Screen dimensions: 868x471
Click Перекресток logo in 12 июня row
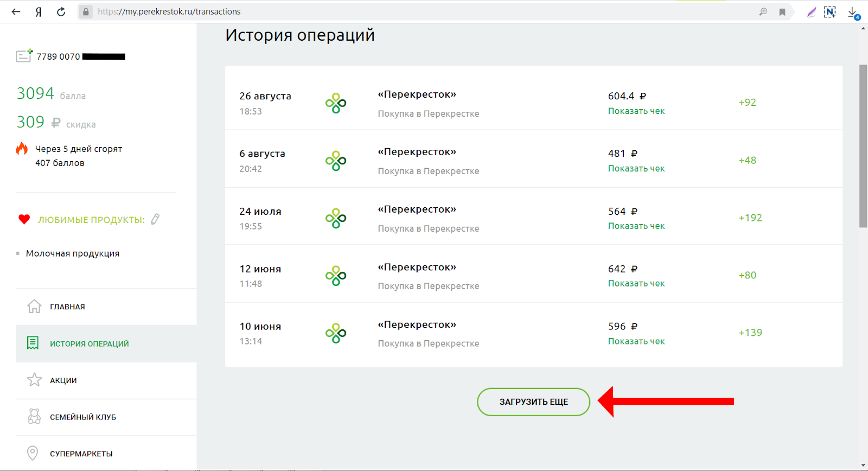336,276
